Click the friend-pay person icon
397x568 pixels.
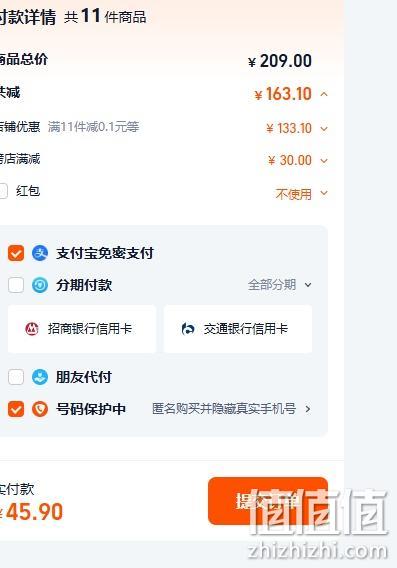point(40,377)
